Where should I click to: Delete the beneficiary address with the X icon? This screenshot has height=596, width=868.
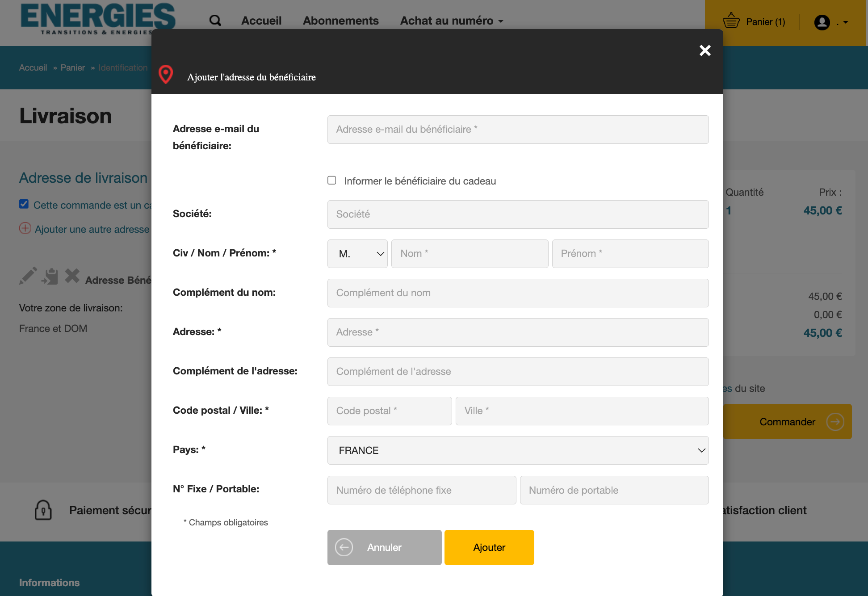click(72, 276)
